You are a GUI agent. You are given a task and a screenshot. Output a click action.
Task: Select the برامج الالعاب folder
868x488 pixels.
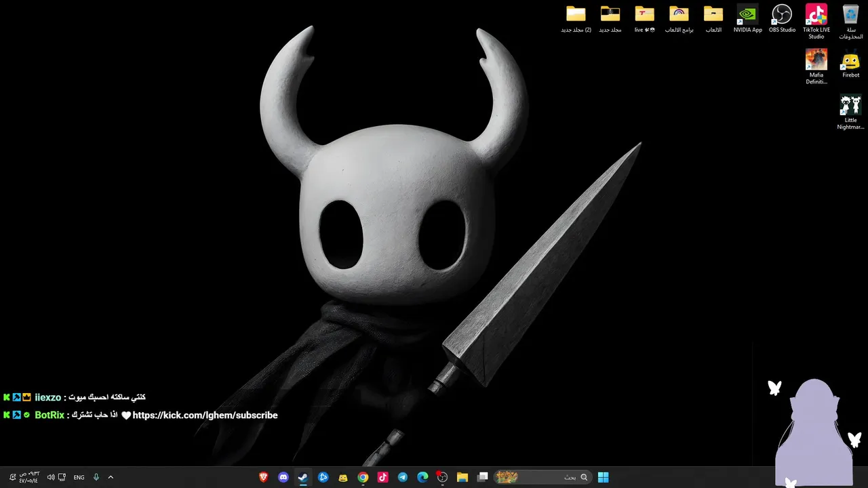[679, 19]
